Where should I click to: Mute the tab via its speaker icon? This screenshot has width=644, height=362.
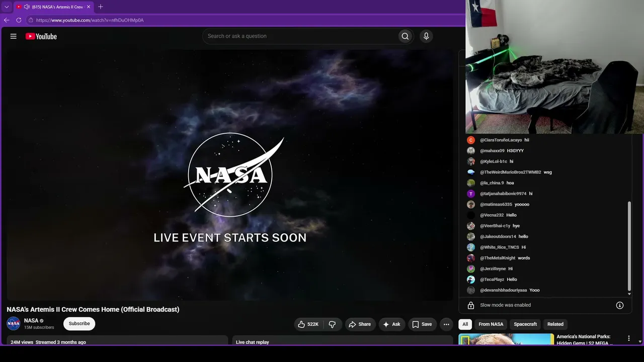(26, 7)
